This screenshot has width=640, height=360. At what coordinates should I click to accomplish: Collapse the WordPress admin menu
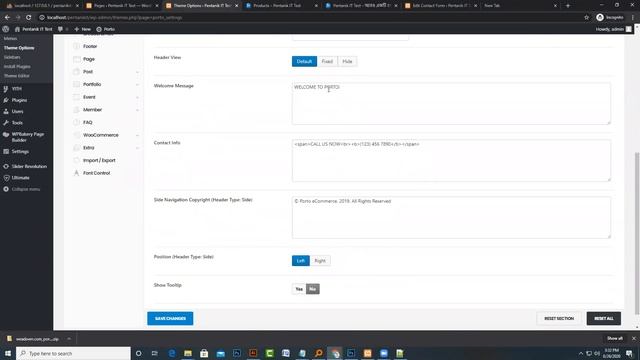(x=22, y=189)
